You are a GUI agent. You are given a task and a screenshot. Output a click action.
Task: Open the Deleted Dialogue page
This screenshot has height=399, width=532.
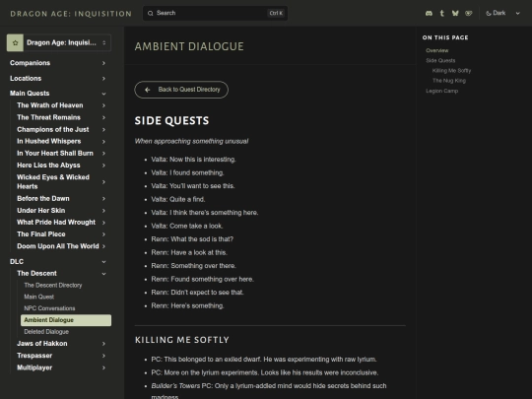[x=46, y=332]
